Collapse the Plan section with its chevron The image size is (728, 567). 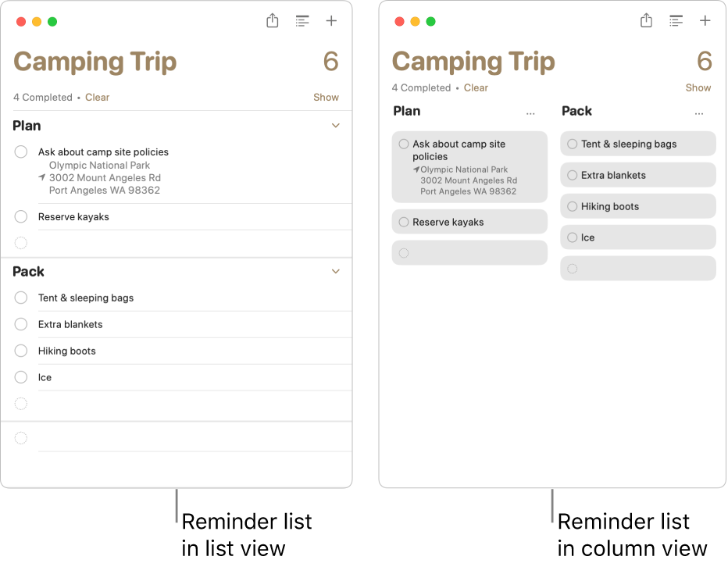coord(335,125)
